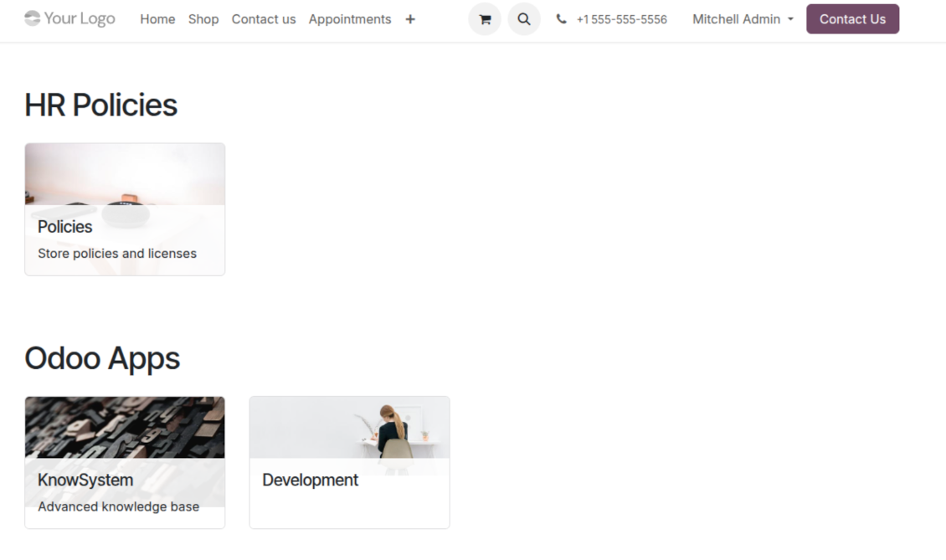946x560 pixels.
Task: Go to the Home menu item
Action: (x=157, y=19)
